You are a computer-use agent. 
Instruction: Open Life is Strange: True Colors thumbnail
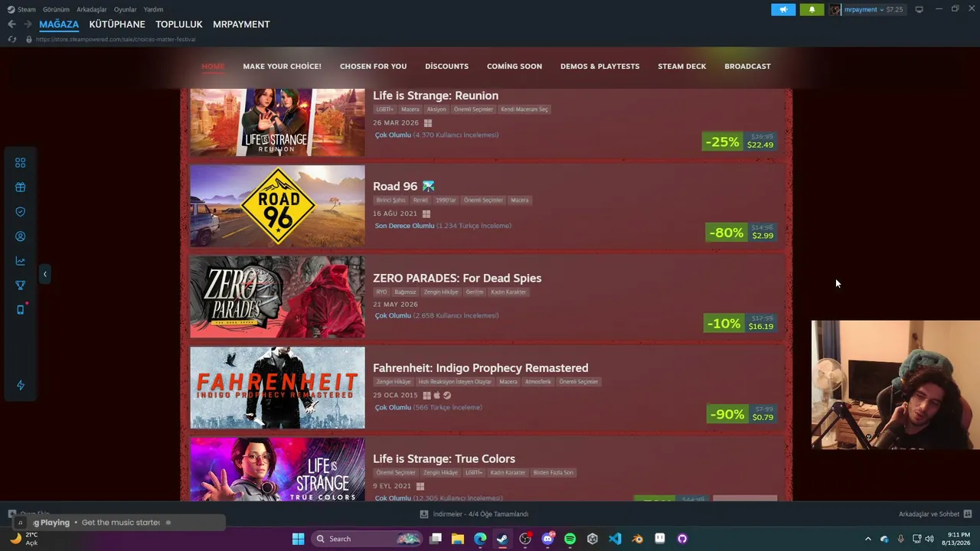pyautogui.click(x=277, y=469)
